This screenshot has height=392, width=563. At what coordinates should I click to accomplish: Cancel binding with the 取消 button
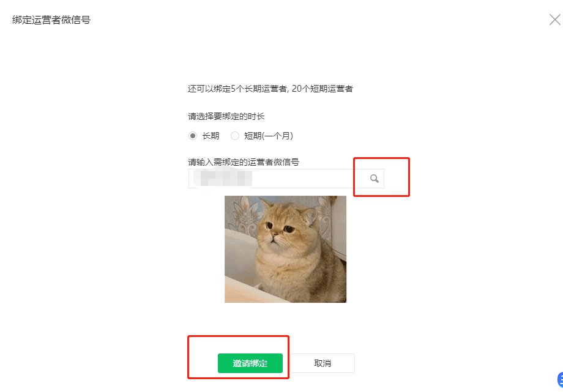point(323,363)
